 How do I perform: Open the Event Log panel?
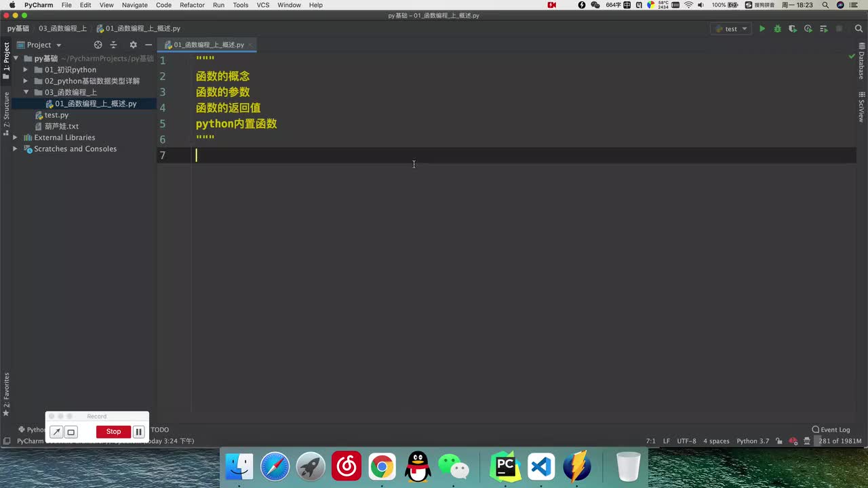[831, 430]
